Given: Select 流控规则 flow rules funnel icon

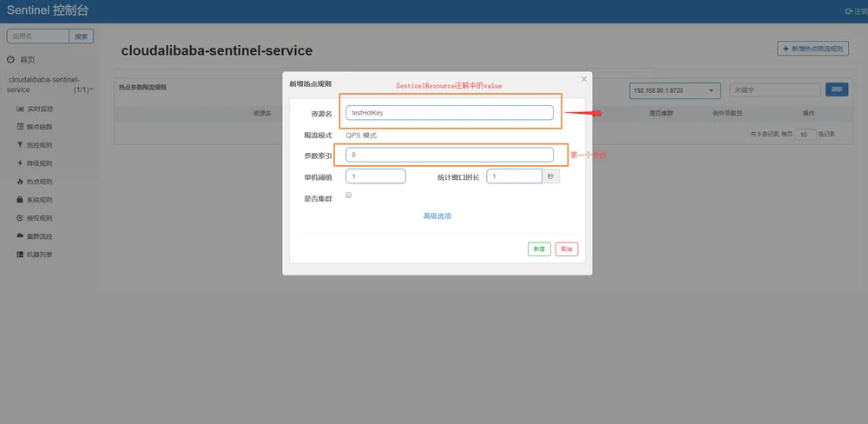Looking at the screenshot, I should (x=20, y=145).
